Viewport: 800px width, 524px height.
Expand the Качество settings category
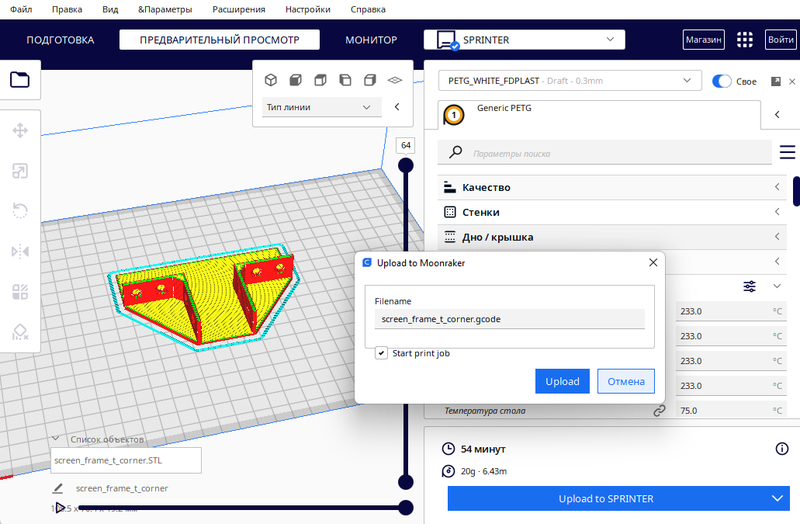(x=610, y=187)
